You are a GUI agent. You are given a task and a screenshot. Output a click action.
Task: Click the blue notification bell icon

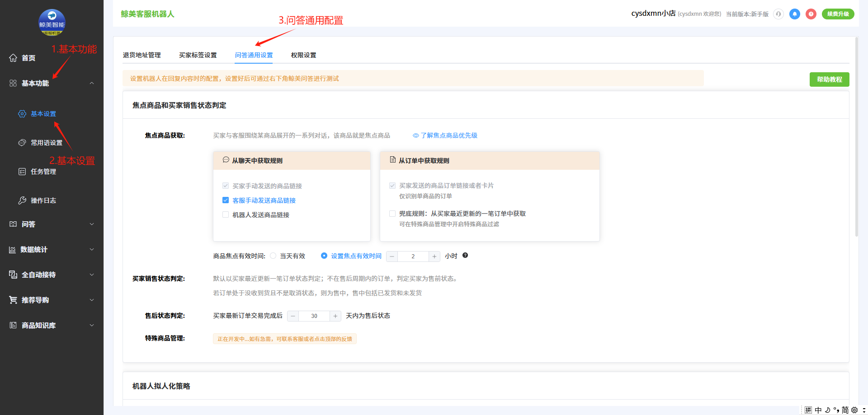pyautogui.click(x=794, y=14)
